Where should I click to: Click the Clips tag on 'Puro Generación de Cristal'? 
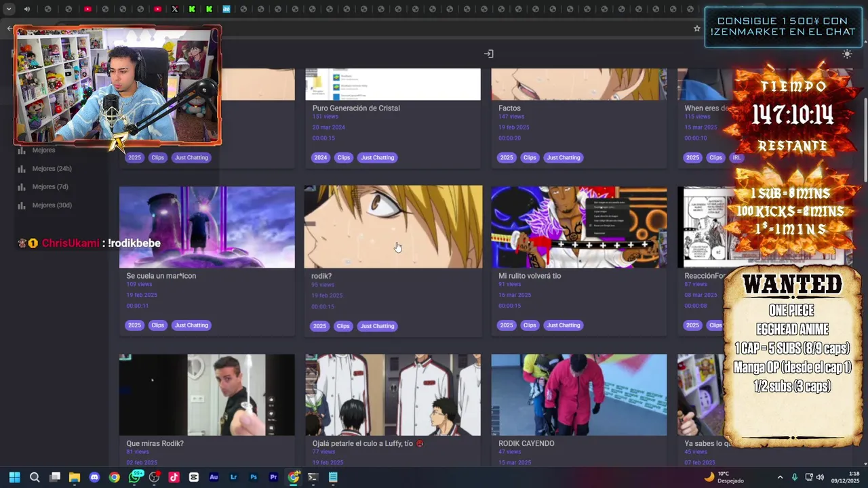[344, 157]
